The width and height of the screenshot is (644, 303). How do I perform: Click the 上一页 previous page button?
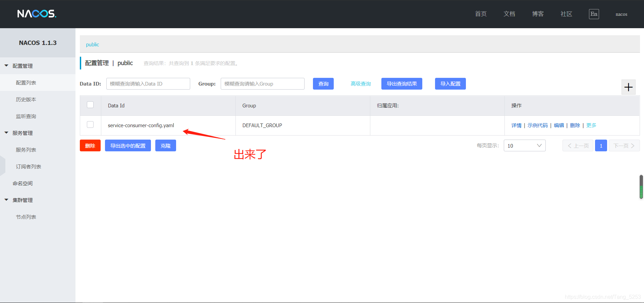[x=578, y=146]
